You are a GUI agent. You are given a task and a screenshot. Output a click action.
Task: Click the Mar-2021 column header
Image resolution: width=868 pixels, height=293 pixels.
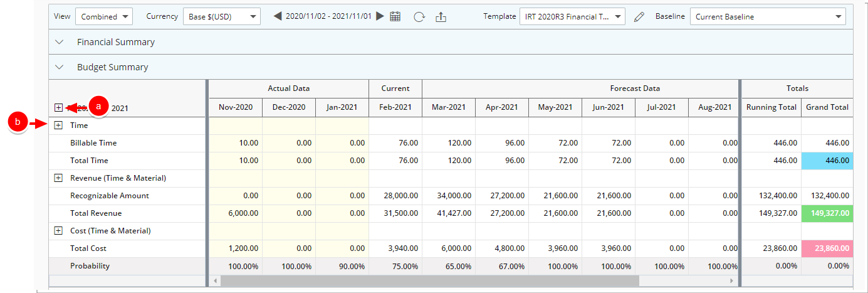pos(449,107)
